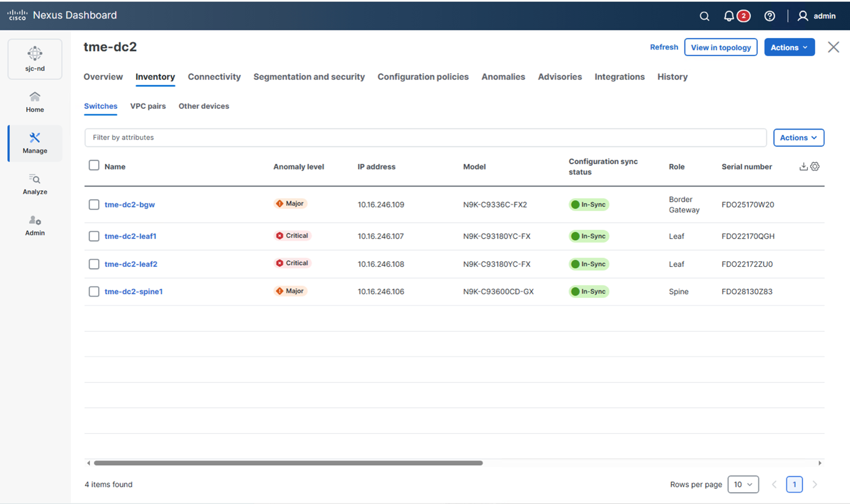Close the tme-dc2 panel with X

(x=833, y=47)
